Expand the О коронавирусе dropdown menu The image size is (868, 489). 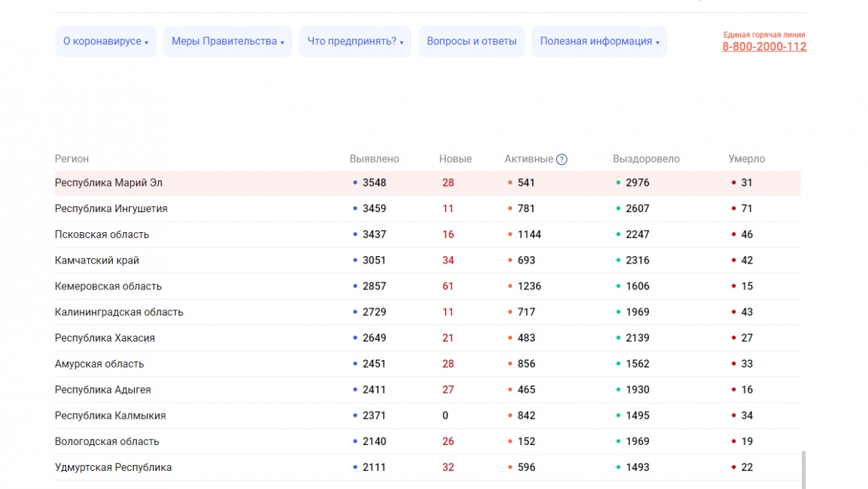point(105,41)
